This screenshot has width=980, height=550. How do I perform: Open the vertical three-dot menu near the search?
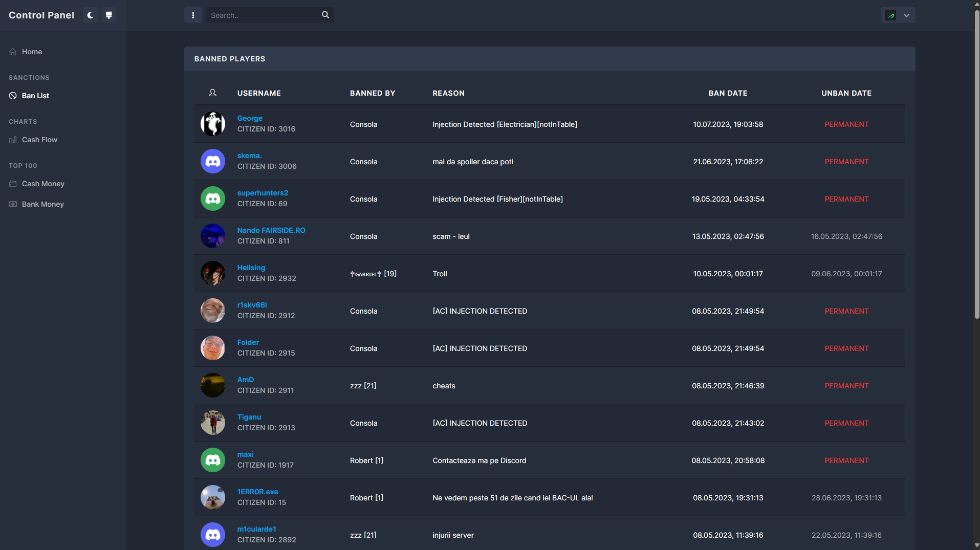[x=193, y=15]
